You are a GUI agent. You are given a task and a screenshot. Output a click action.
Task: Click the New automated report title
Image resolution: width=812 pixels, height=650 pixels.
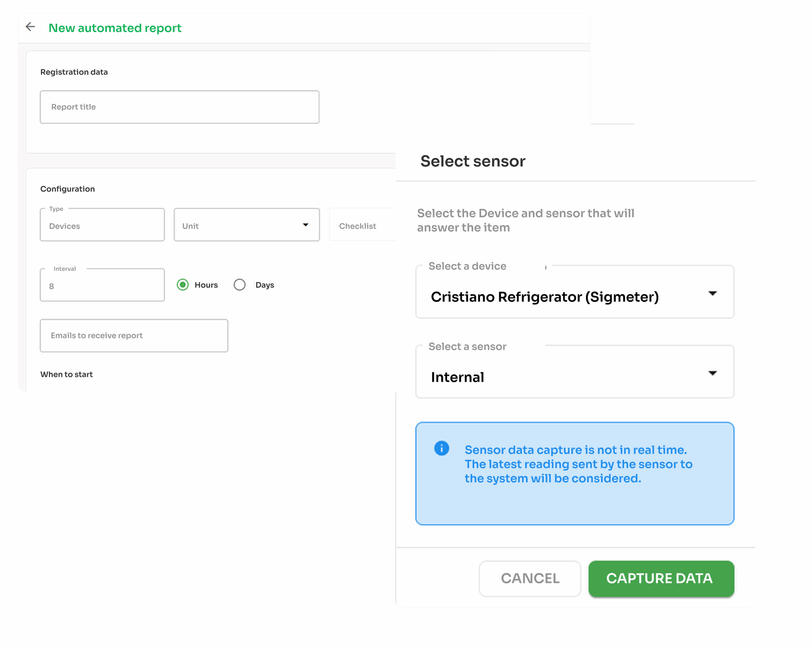[x=115, y=28]
